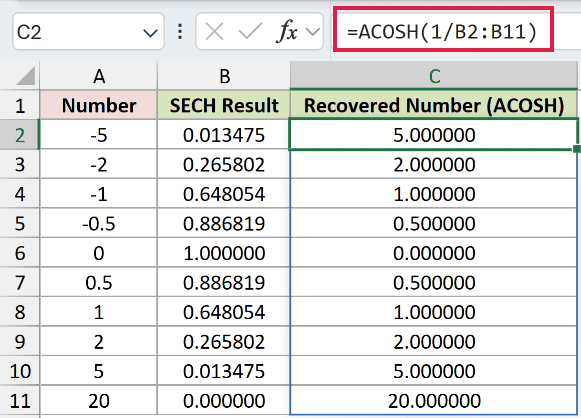Select cell C11 showing 20.000000
This screenshot has width=581, height=418.
pyautogui.click(x=434, y=401)
